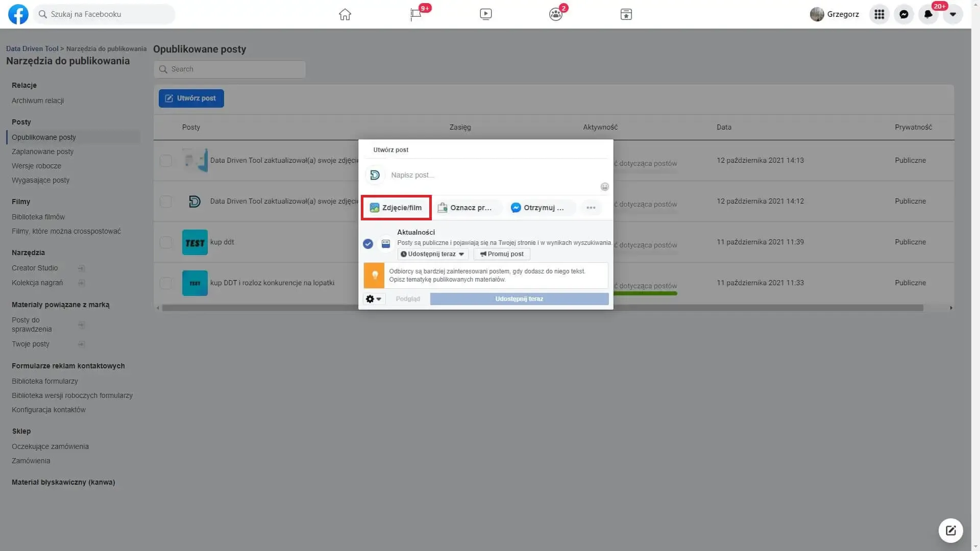980x551 pixels.
Task: Open Wygasające posty in sidebar
Action: pyautogui.click(x=40, y=180)
